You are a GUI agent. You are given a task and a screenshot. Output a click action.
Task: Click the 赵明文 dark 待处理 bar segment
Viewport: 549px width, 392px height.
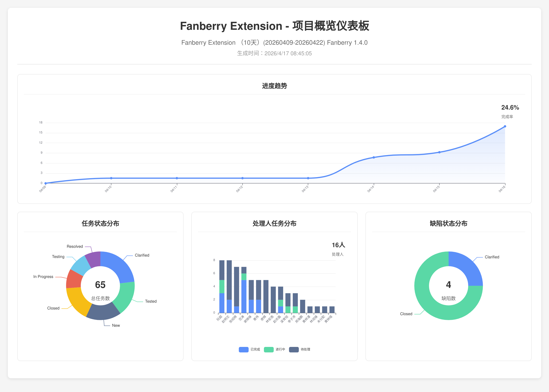coord(229,280)
